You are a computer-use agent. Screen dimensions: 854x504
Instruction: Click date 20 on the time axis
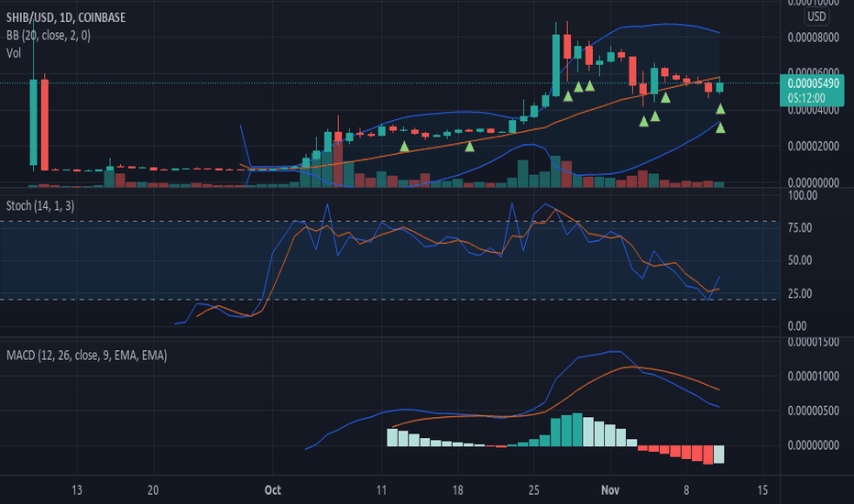tap(153, 490)
